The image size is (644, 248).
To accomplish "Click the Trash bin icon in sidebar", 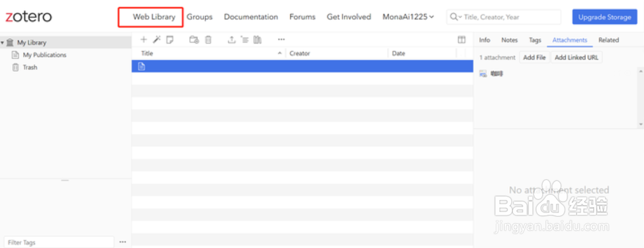I will pos(15,67).
